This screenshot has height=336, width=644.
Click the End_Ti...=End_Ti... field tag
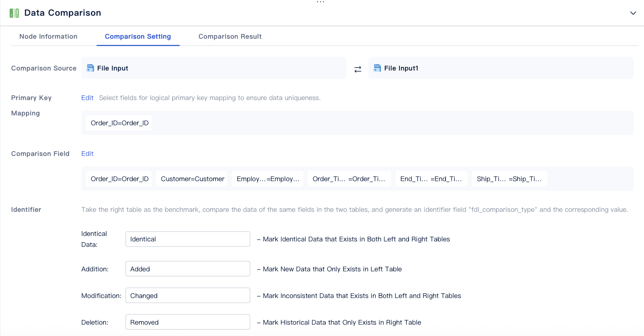coord(431,179)
